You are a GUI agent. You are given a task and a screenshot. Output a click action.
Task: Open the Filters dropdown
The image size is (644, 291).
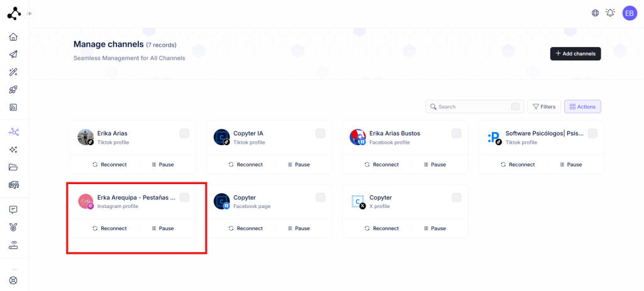coord(544,107)
